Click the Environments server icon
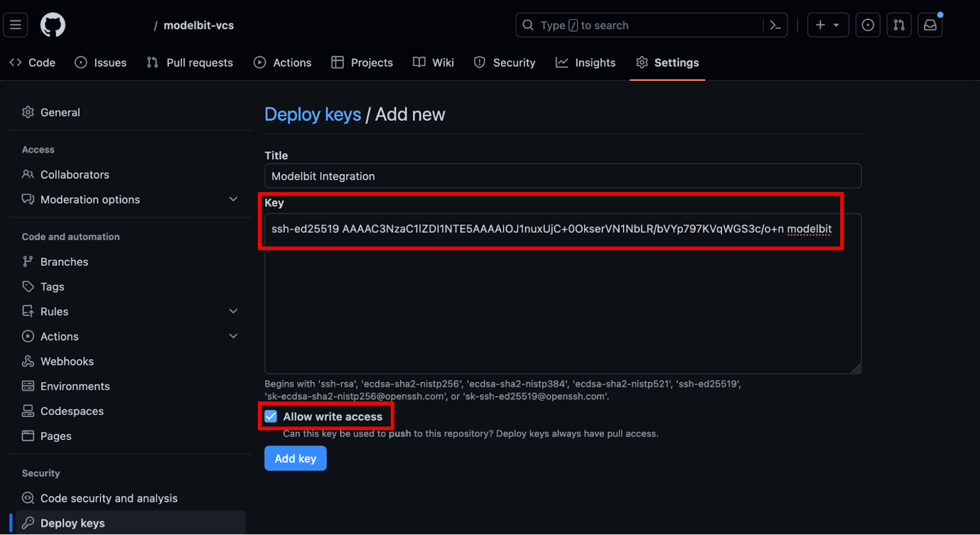Viewport: 980px width, 535px height. pyautogui.click(x=28, y=386)
